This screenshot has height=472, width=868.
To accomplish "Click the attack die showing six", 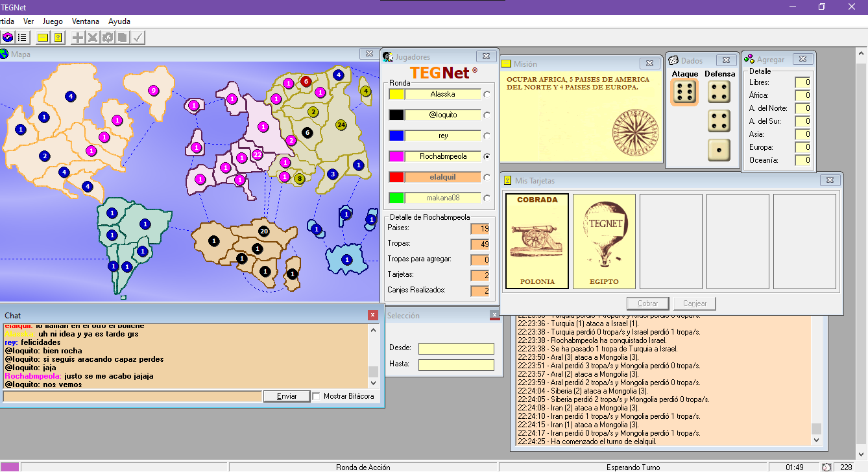I will point(684,93).
